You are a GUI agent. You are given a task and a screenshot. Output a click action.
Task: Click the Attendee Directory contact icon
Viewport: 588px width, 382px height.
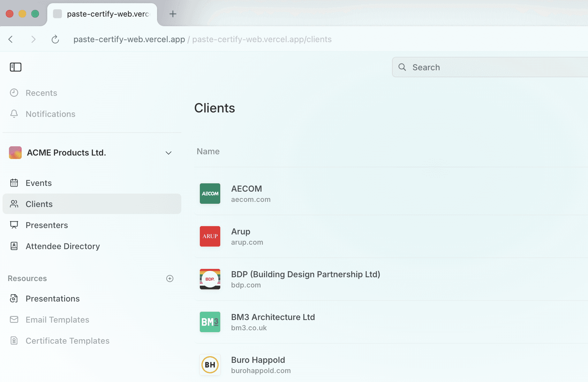[x=14, y=246]
